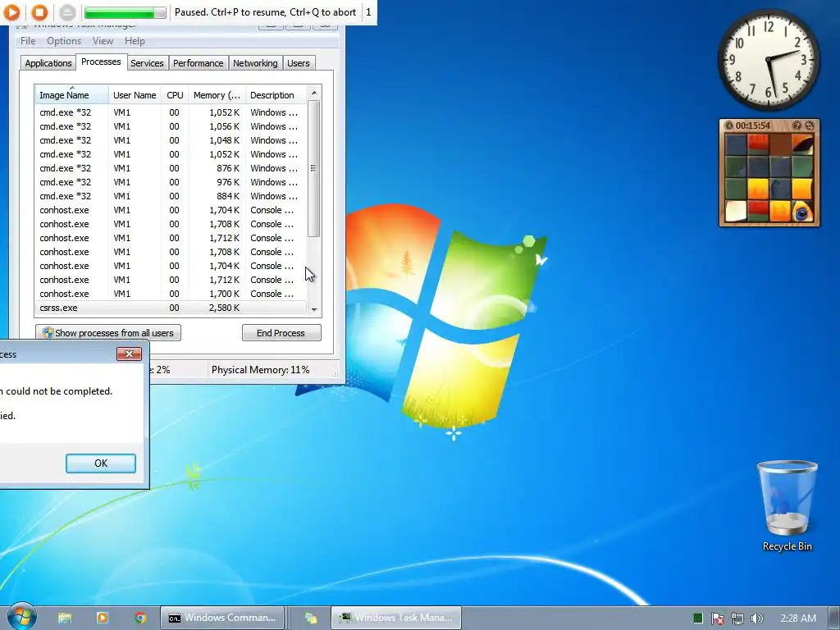Sort by the Description column header
840x630 pixels.
coord(276,95)
